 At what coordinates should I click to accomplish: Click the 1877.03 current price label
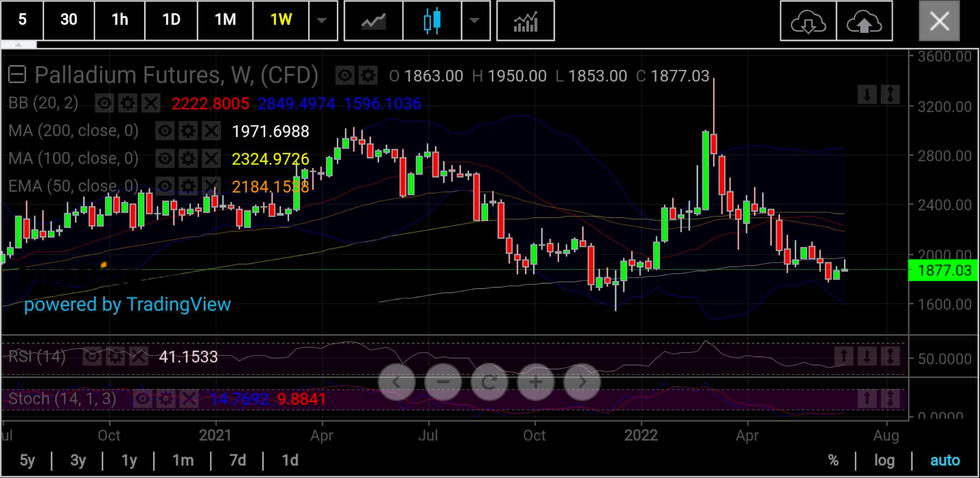[x=944, y=270]
